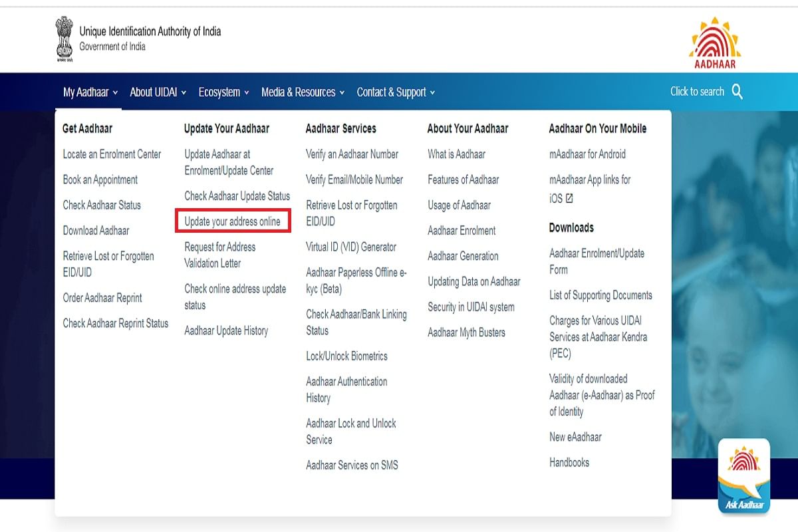
Task: Select Check Aadhaar Update Status
Action: pos(238,196)
